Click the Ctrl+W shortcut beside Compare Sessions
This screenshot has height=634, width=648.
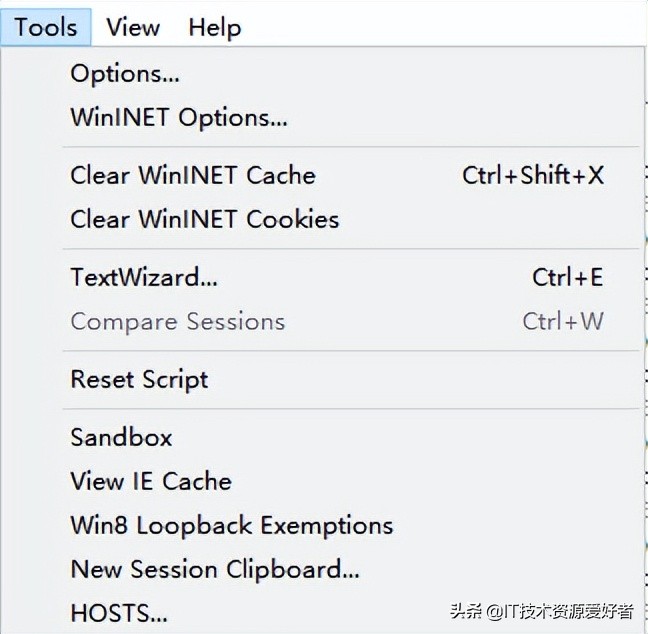(563, 322)
